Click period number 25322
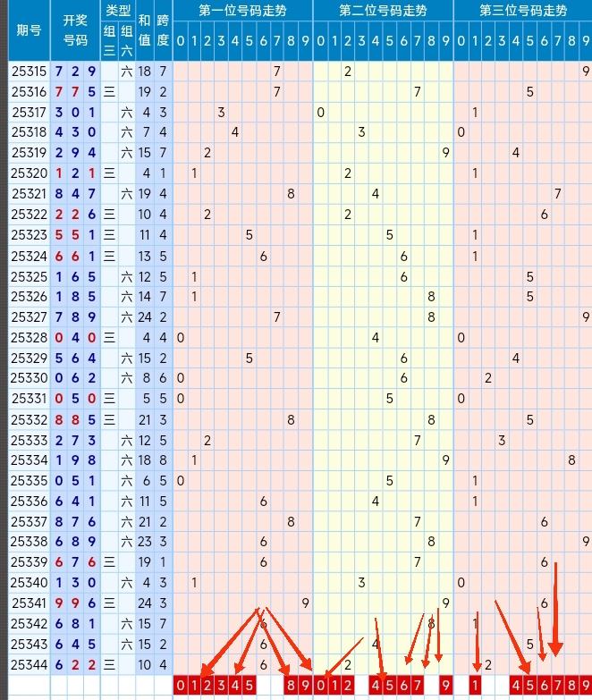Viewport: 592px width, 700px height. 29,215
